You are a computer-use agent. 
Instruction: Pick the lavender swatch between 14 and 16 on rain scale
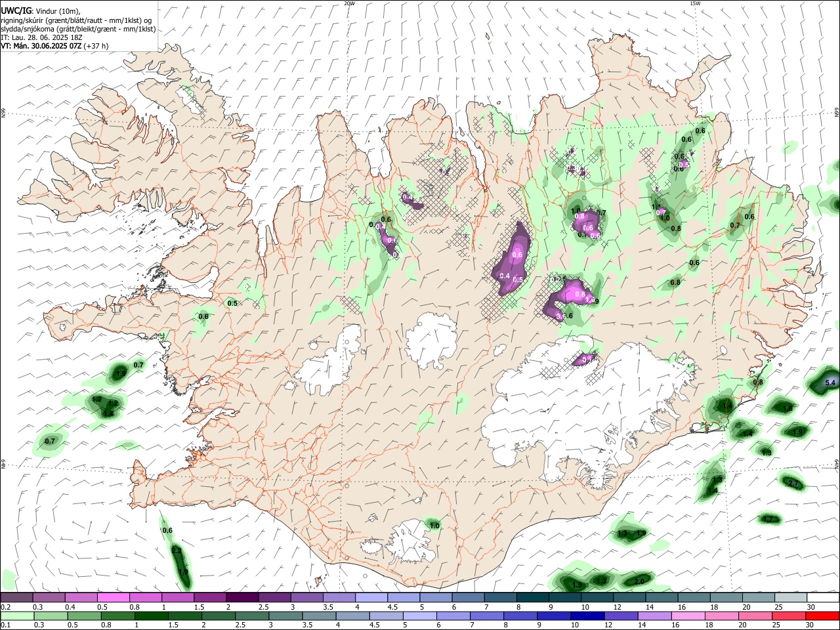click(x=655, y=616)
